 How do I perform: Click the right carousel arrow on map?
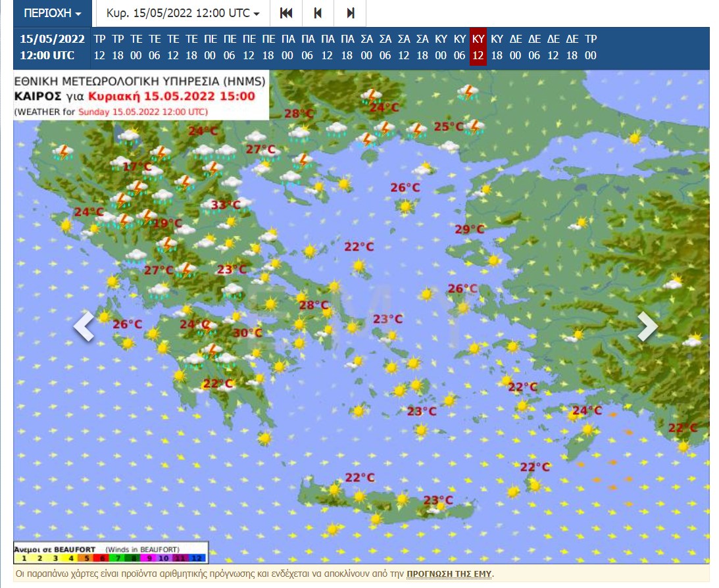647,326
